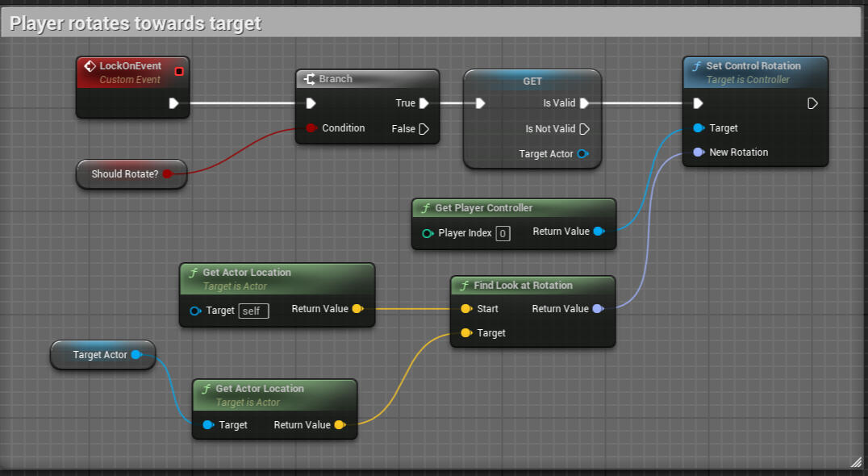Screen dimensions: 868x476
Task: Grab the comment box resize handle
Action: click(x=855, y=461)
